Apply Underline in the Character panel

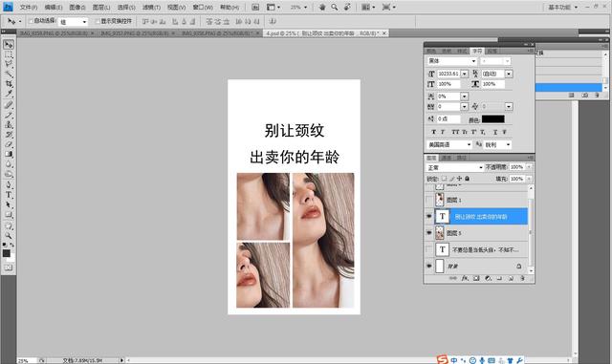(x=495, y=132)
